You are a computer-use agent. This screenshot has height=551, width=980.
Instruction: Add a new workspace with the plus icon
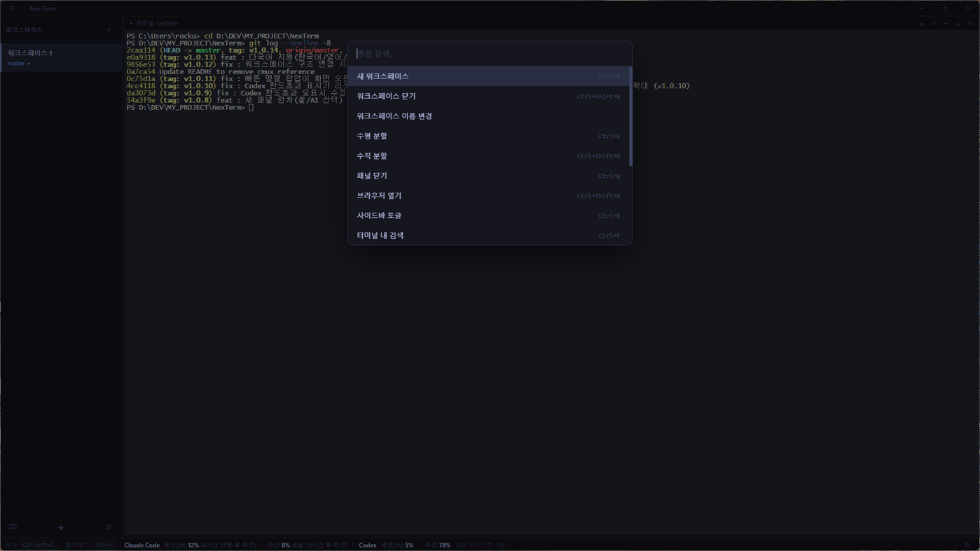coord(109,30)
